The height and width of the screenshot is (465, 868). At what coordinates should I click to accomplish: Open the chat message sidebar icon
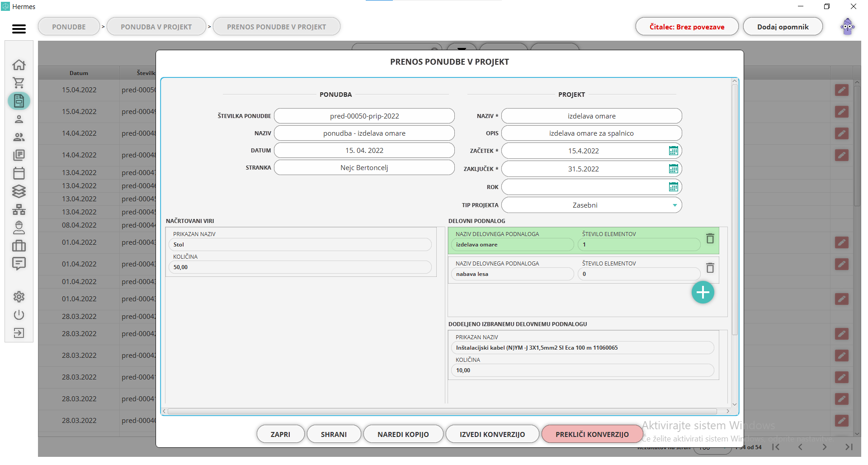19,264
